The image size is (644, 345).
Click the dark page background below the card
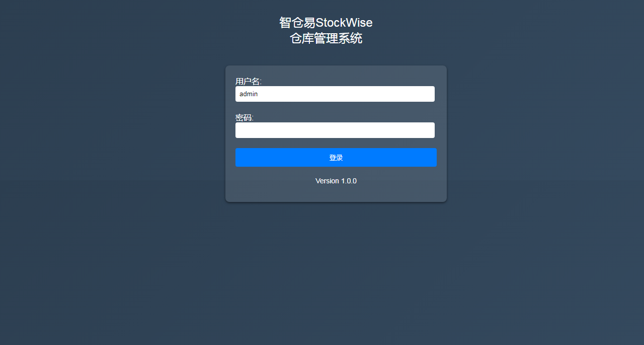(336, 272)
